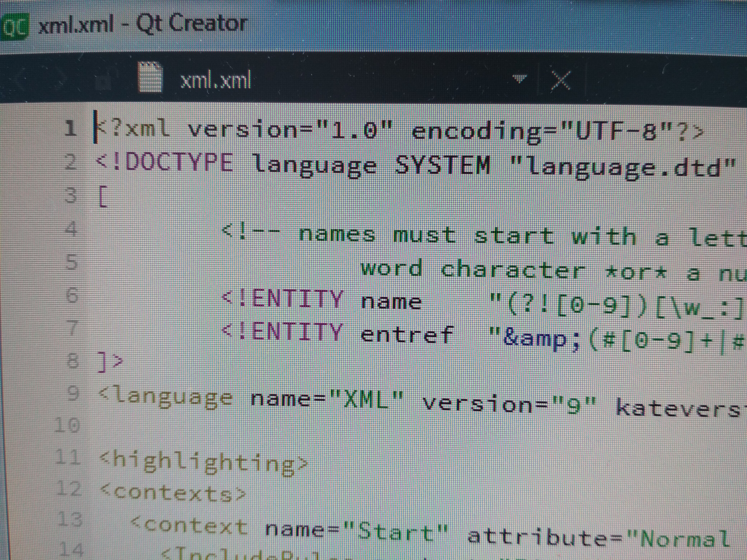The height and width of the screenshot is (560, 747).
Task: Close the xml.xml document with X
Action: pos(561,80)
